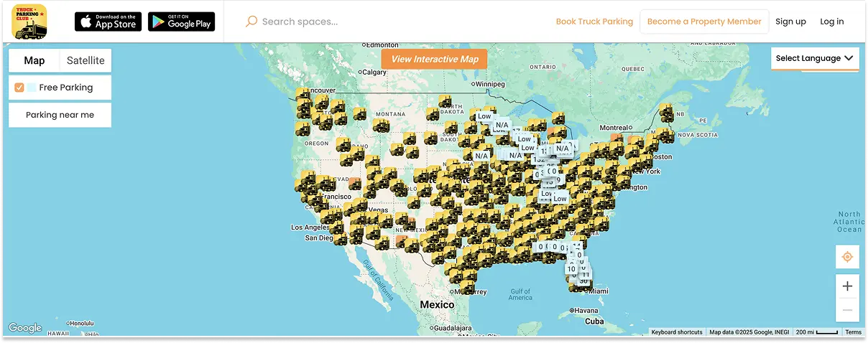
Task: Click the San Diego city label
Action: pyautogui.click(x=319, y=238)
